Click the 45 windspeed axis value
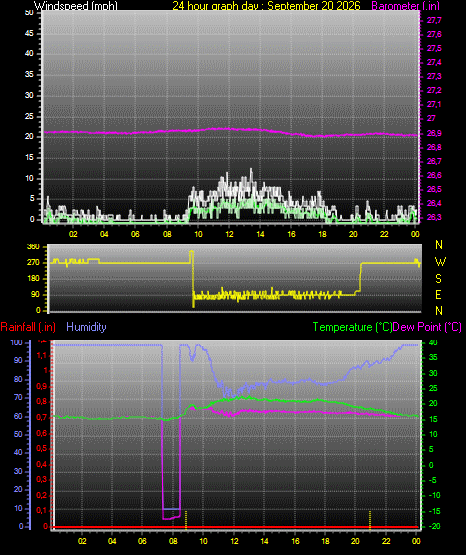 coord(29,33)
